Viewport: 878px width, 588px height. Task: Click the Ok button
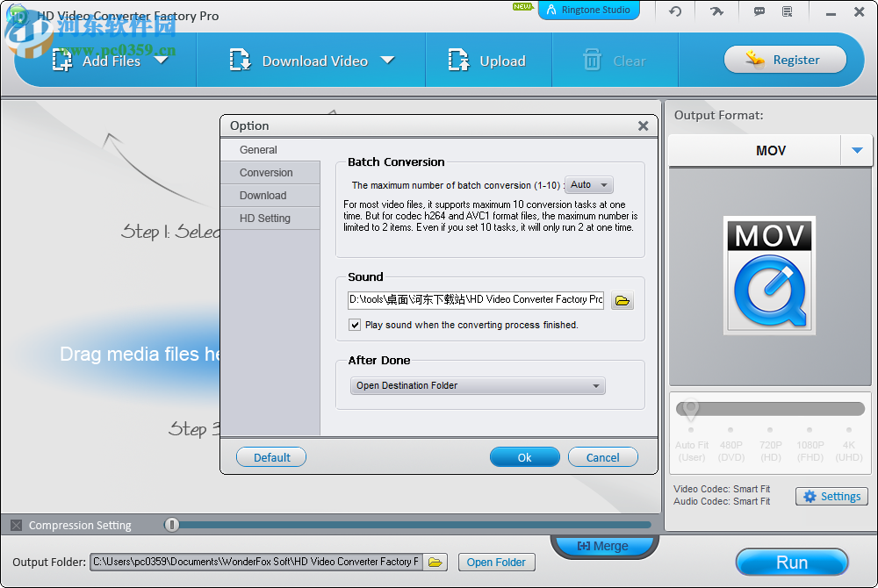coord(524,456)
